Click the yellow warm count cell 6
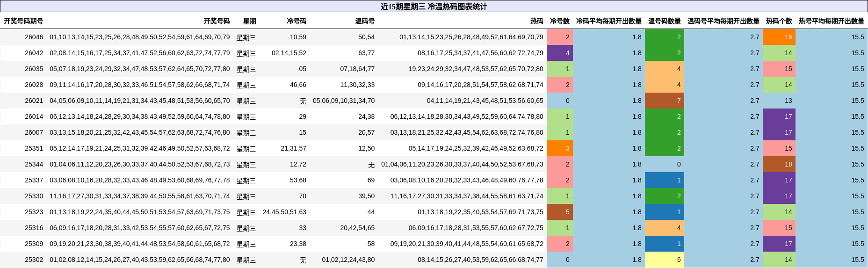868x268 pixels. tap(665, 260)
